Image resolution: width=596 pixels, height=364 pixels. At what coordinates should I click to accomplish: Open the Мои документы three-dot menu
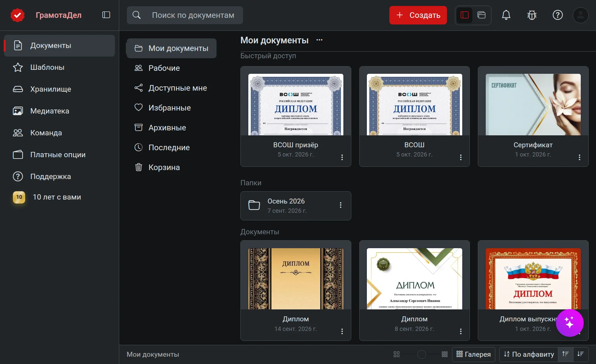(x=319, y=40)
